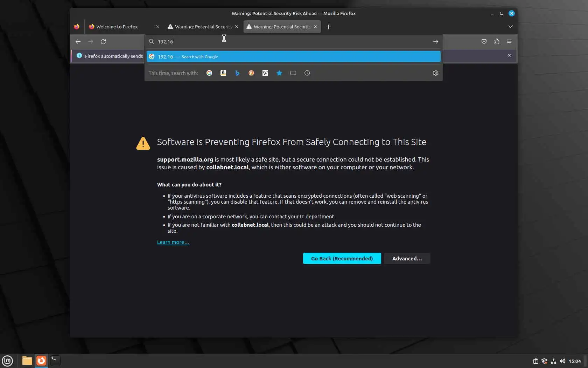This screenshot has width=588, height=368.
Task: Open the Linux Mint start menu
Action: (x=7, y=361)
